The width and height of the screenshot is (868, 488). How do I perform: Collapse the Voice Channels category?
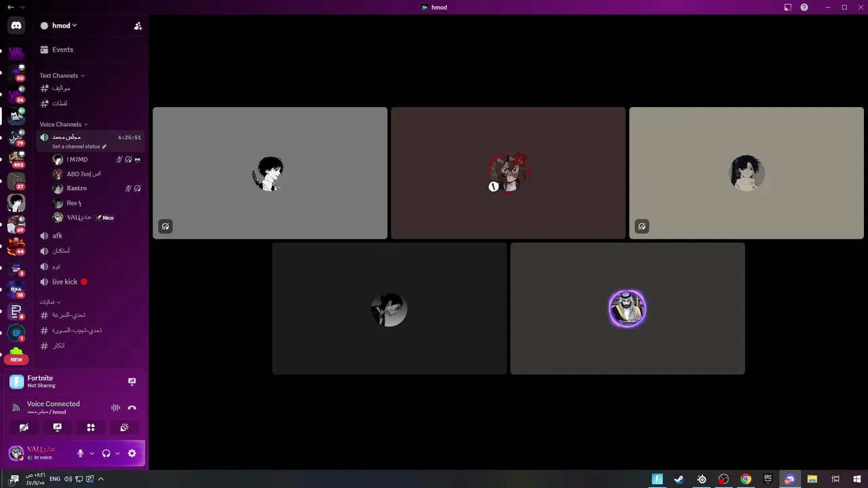64,124
